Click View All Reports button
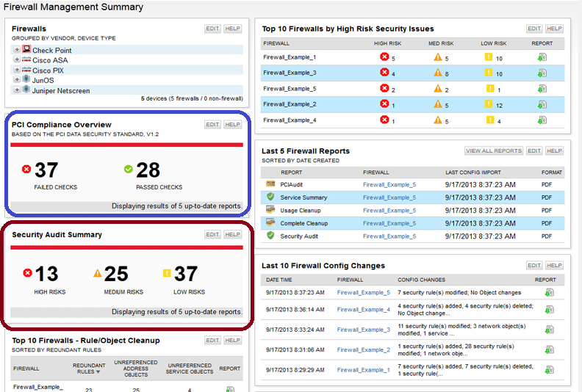The height and width of the screenshot is (392, 582). [x=494, y=151]
